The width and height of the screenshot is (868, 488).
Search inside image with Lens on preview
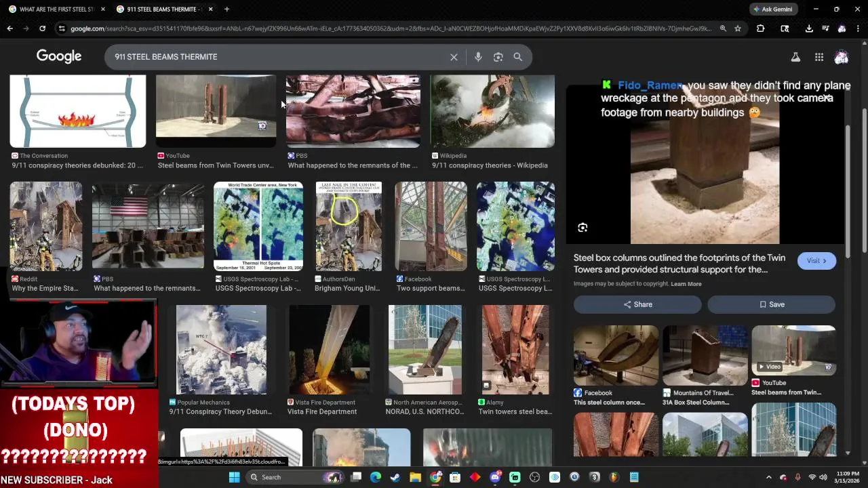[x=583, y=228]
